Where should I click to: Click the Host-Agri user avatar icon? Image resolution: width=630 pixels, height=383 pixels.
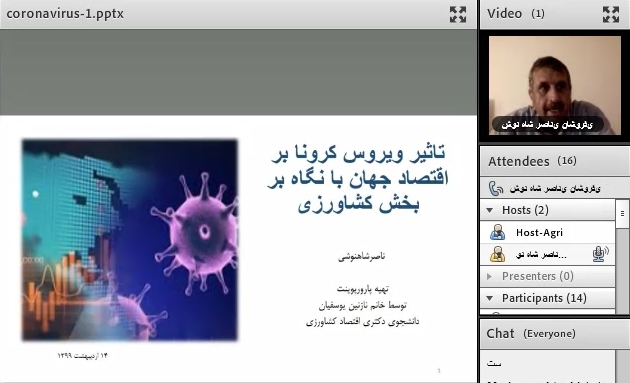[x=497, y=232]
